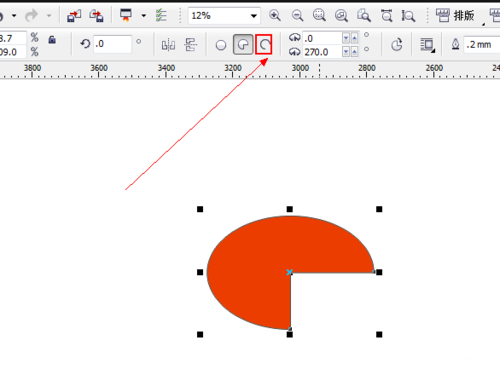The height and width of the screenshot is (375, 500).
Task: Click the Zoom In magnifier icon
Action: point(275,15)
